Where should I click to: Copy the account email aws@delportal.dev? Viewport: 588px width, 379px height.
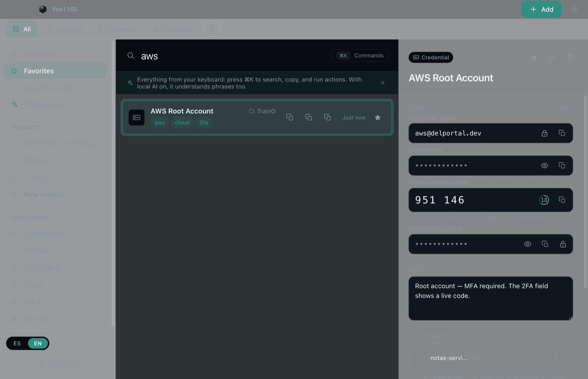pos(562,133)
